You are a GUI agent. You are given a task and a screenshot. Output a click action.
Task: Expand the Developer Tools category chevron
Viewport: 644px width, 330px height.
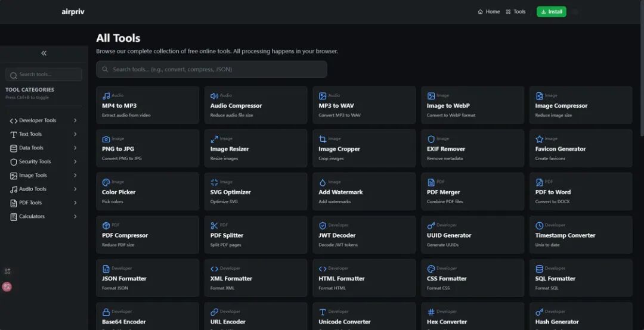[75, 120]
